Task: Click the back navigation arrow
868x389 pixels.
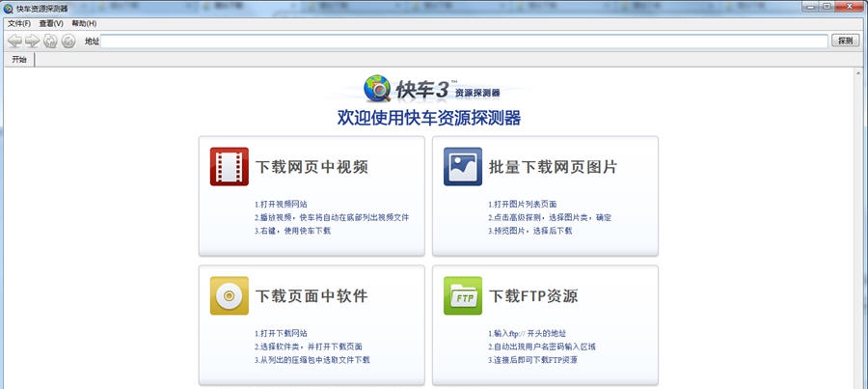Action: tap(14, 41)
